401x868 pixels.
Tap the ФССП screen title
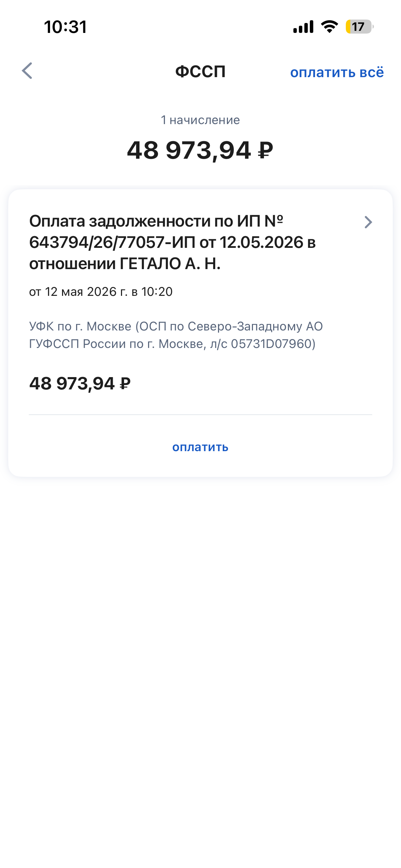(x=200, y=72)
